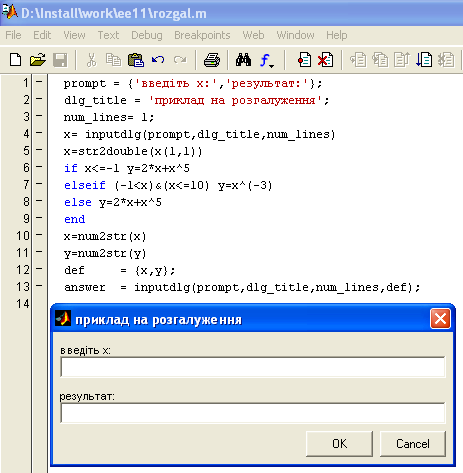Click 'y=num2str(y)' on line 11
This screenshot has height=473, width=463.
coord(105,254)
